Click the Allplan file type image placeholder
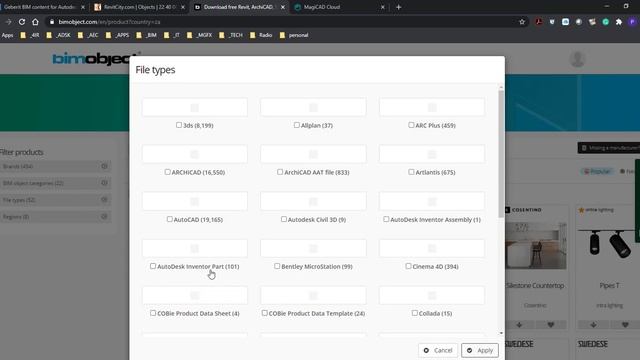640x360 pixels. tap(313, 107)
